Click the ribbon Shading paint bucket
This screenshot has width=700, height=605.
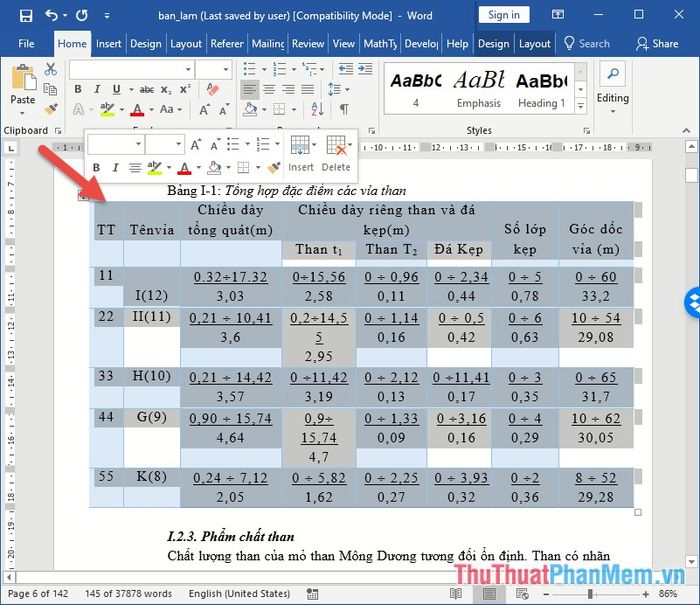[250, 109]
